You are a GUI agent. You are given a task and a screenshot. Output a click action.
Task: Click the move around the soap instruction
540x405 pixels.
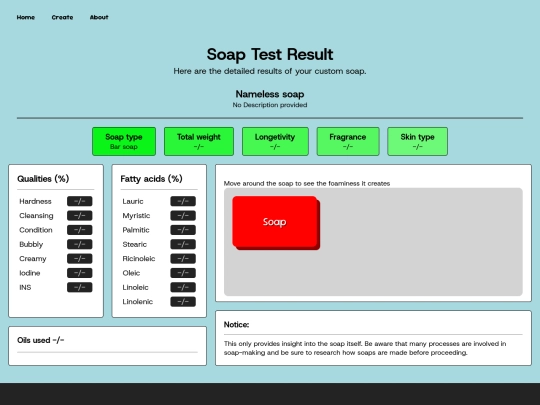point(307,184)
